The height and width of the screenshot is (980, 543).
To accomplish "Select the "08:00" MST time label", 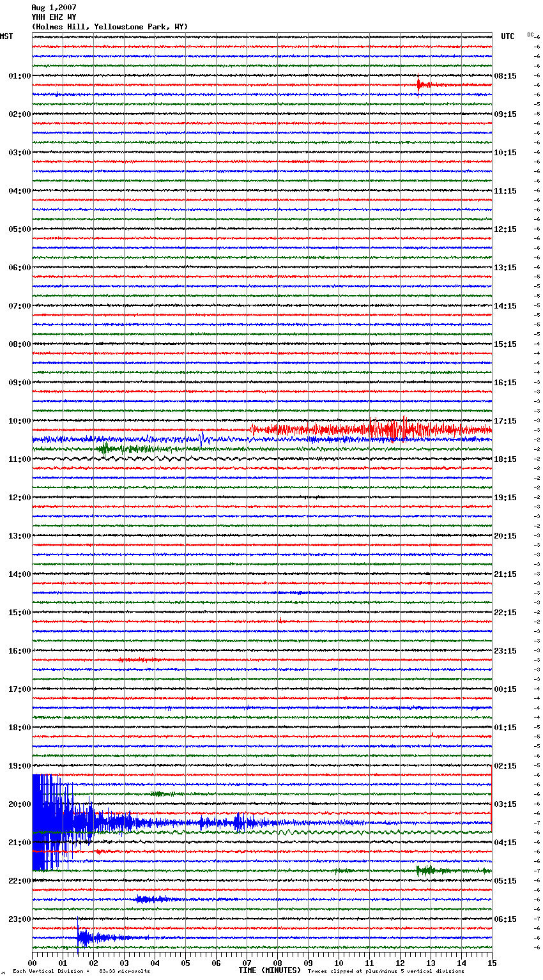I will [x=20, y=344].
